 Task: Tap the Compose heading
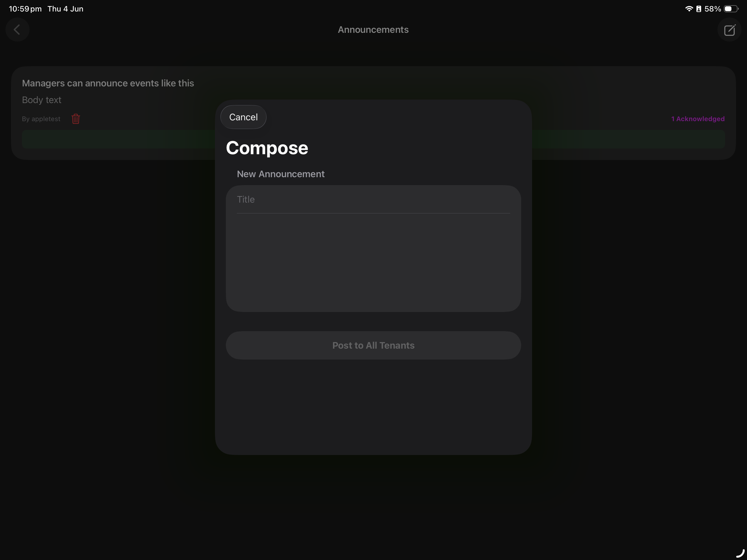(x=267, y=148)
